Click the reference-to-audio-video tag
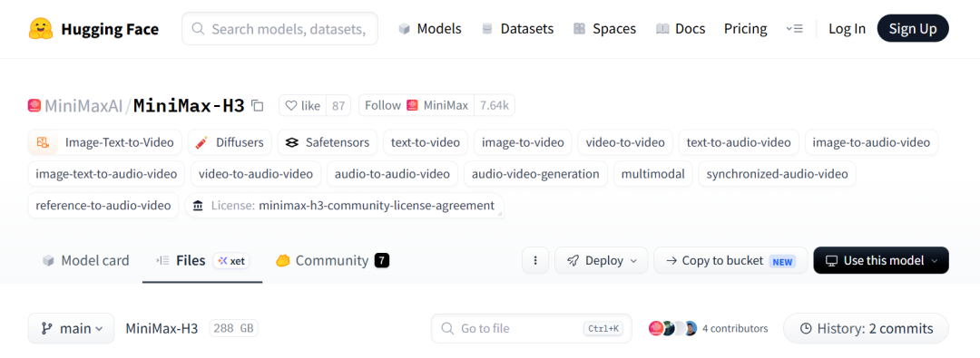Screen dimensions: 980x358 click(x=103, y=206)
